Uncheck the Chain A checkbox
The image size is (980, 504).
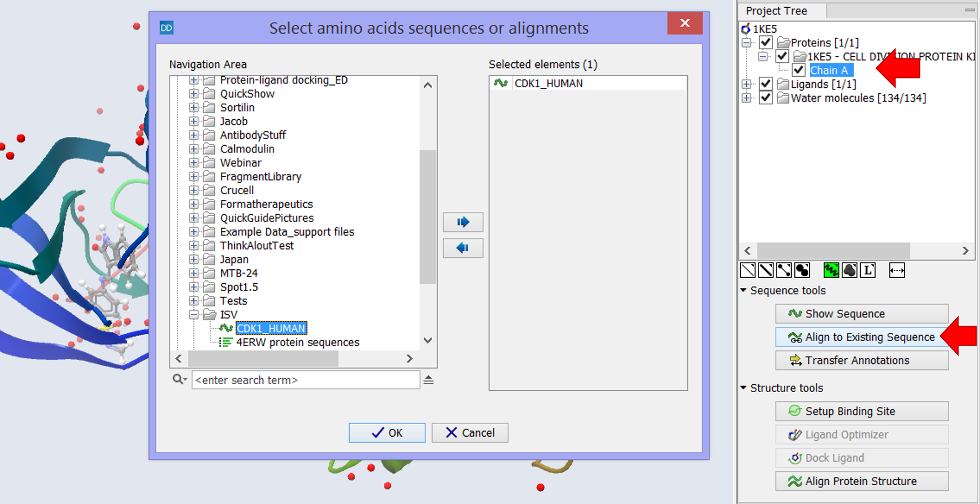[x=798, y=70]
